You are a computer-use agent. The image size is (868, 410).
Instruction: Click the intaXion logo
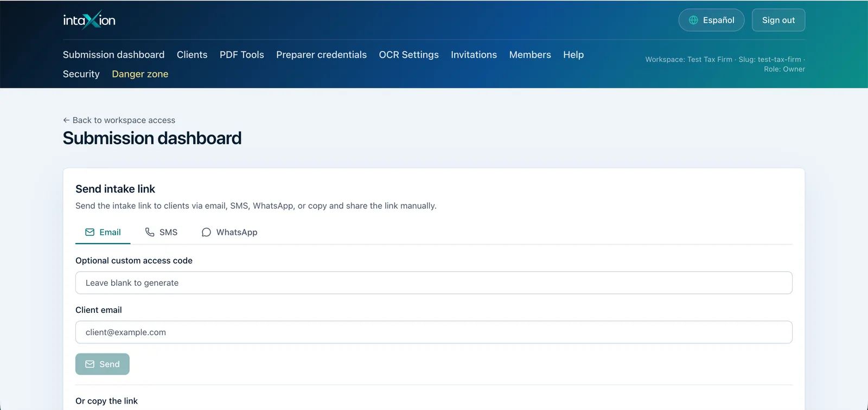[89, 20]
